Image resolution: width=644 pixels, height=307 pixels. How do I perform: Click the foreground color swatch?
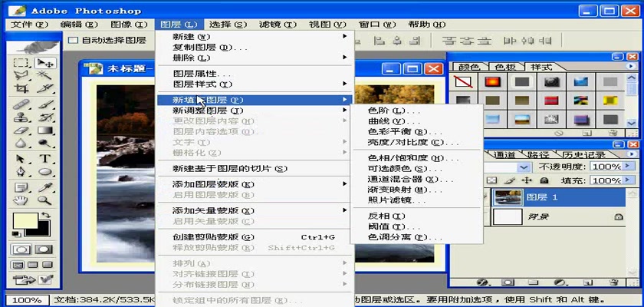click(x=25, y=220)
